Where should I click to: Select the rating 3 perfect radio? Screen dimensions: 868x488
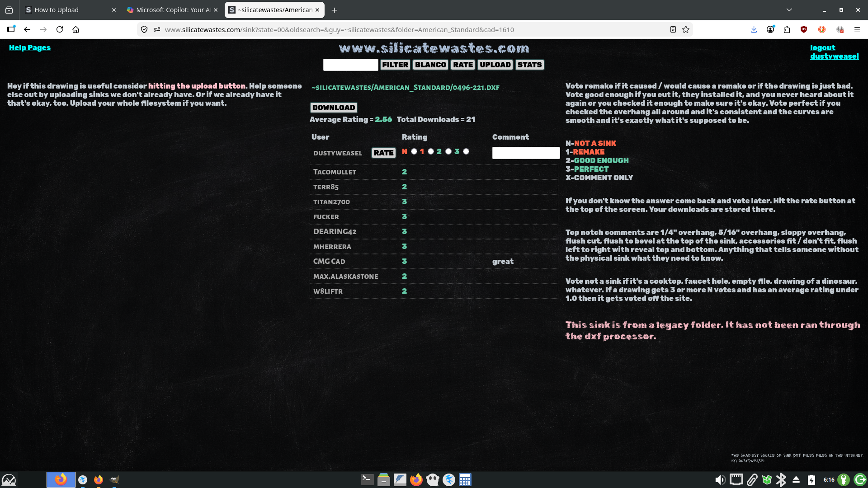pos(466,151)
